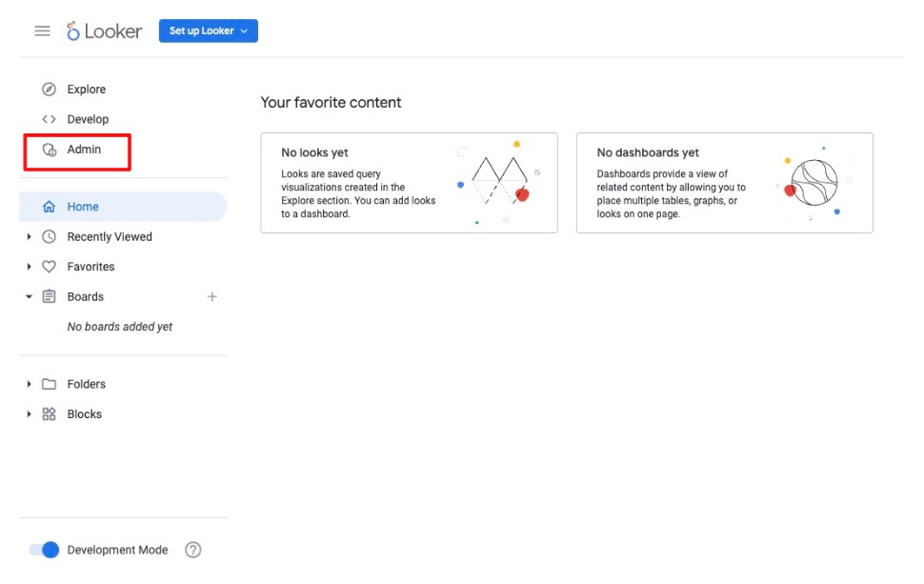Click the Blocks grid icon
Viewport: 924px width, 584px height.
(x=49, y=413)
